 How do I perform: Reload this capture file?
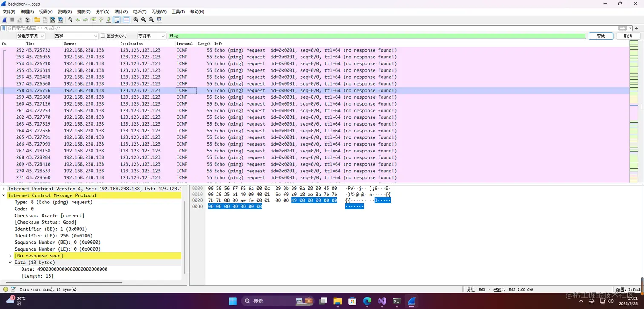tap(60, 20)
